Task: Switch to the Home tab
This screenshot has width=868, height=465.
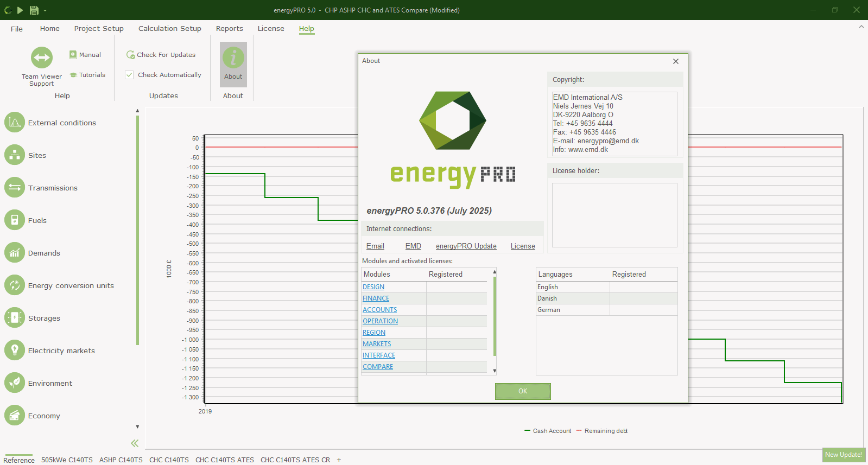Action: click(50, 29)
